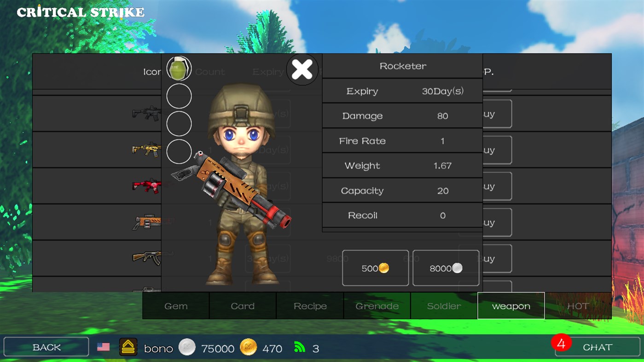Close the Rocketer detail popup
Screen dimensions: 644x362
coord(302,69)
